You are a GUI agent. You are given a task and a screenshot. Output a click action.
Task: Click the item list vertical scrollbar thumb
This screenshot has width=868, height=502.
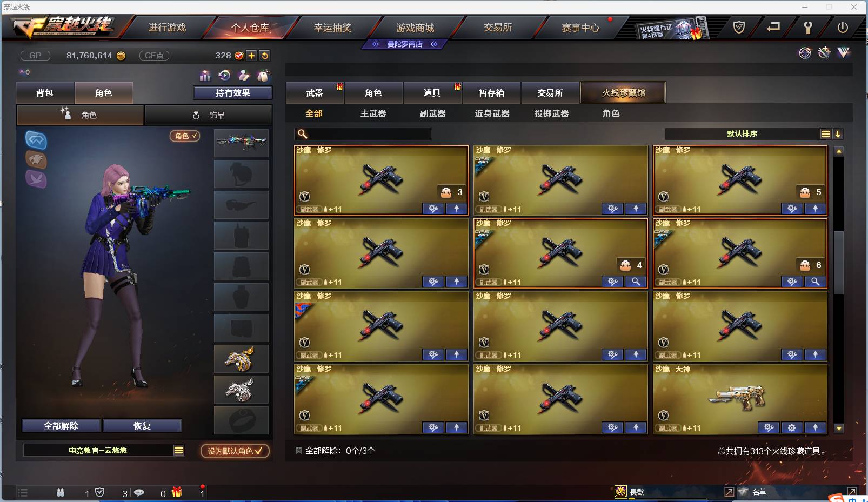[839, 262]
